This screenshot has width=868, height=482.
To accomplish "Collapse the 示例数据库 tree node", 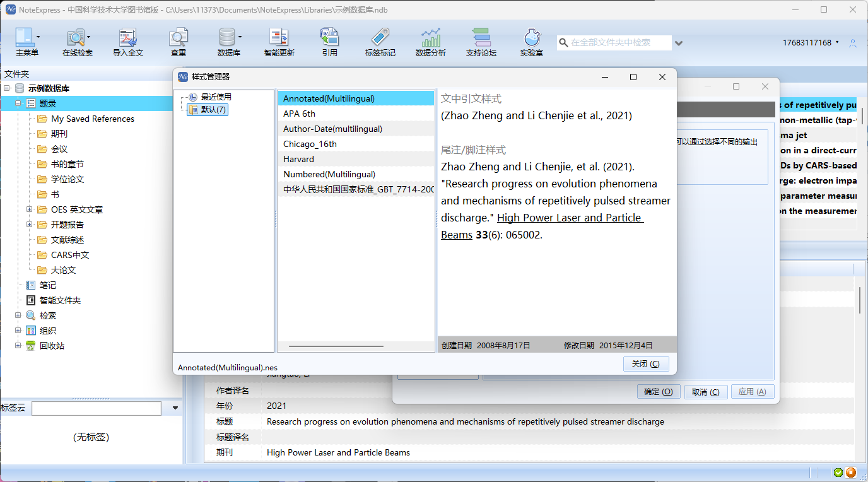I will [6, 88].
